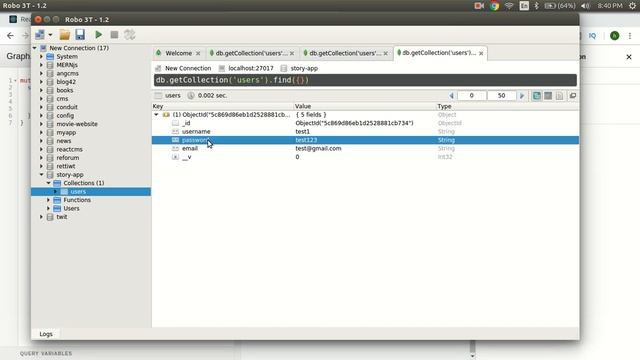Select the myapp database
Viewport: 640px width, 360px height.
coord(66,133)
